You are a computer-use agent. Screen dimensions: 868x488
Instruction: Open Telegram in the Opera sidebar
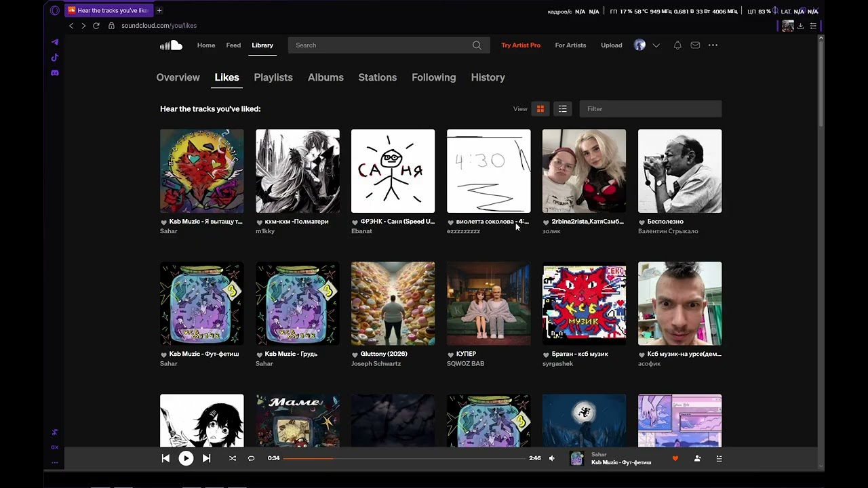coord(55,42)
